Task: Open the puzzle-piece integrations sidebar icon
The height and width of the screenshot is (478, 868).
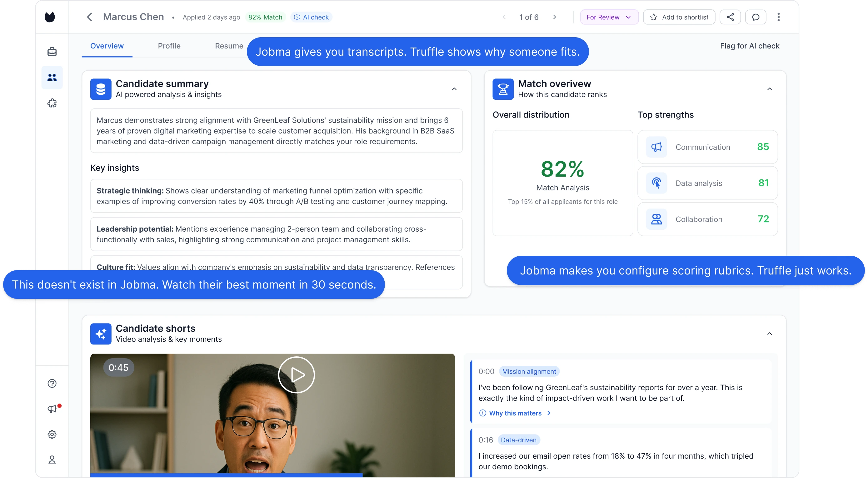Action: click(x=52, y=103)
